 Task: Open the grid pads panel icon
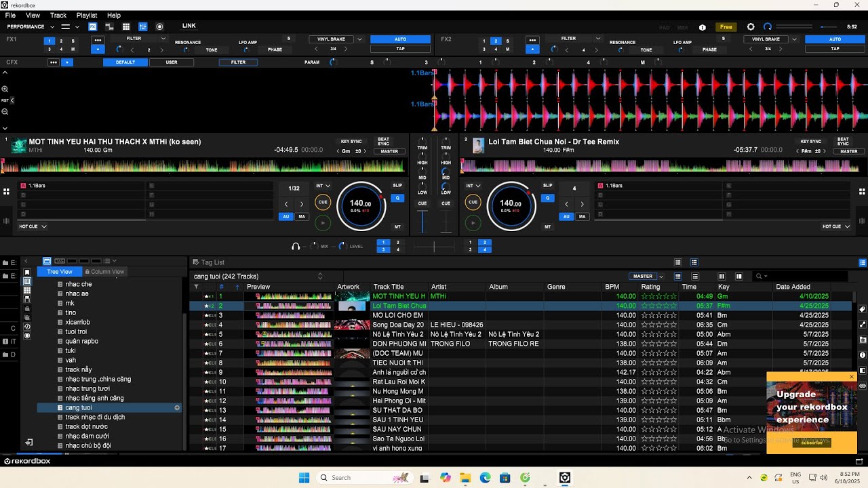[x=126, y=27]
